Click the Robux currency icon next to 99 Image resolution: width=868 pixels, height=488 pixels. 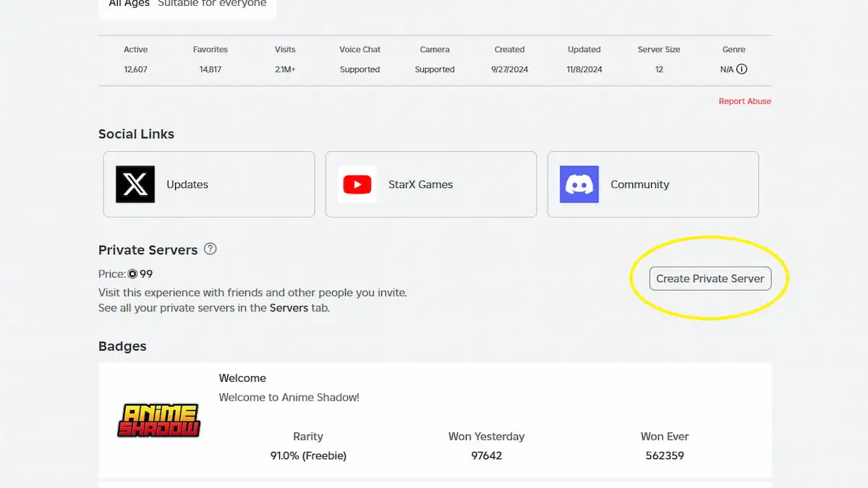click(132, 274)
